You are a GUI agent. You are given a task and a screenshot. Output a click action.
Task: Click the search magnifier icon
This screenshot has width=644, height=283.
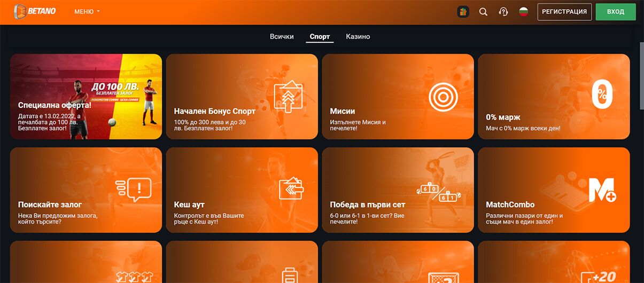pyautogui.click(x=483, y=12)
